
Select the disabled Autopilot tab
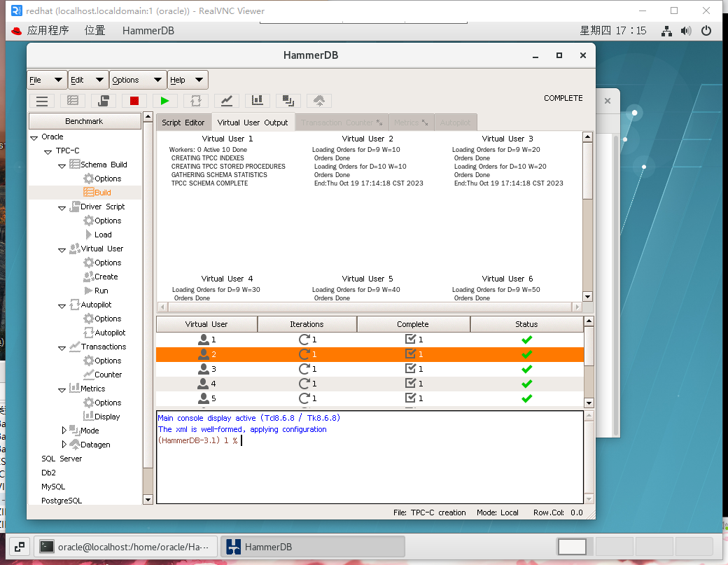[455, 123]
